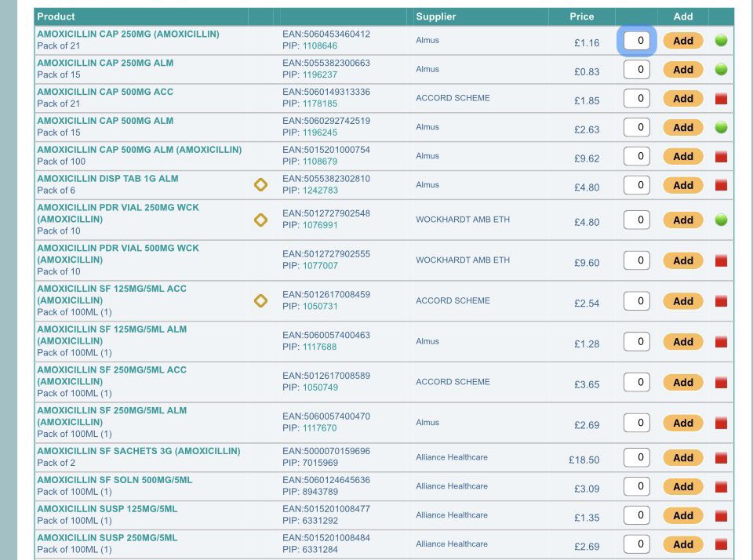Select WOCKHARDT AMB ETH supplier for 250mg vial
The width and height of the screenshot is (753, 560).
(463, 220)
